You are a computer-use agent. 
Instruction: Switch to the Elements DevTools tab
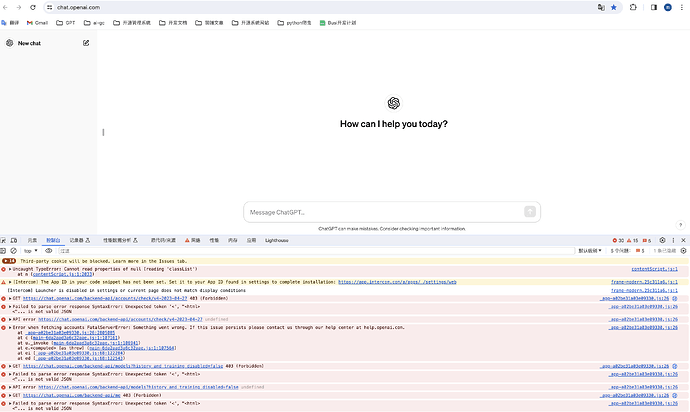coord(32,240)
